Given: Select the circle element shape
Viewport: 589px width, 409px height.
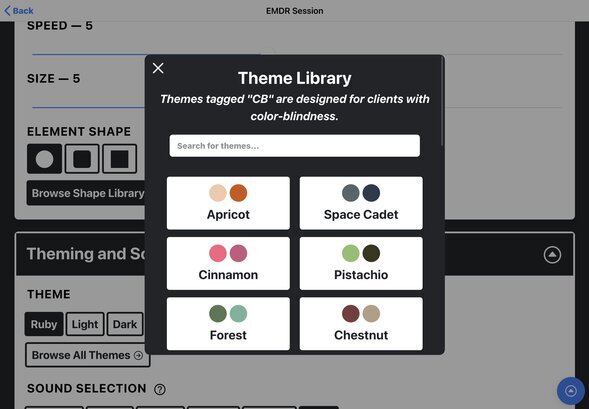Looking at the screenshot, I should tap(44, 159).
